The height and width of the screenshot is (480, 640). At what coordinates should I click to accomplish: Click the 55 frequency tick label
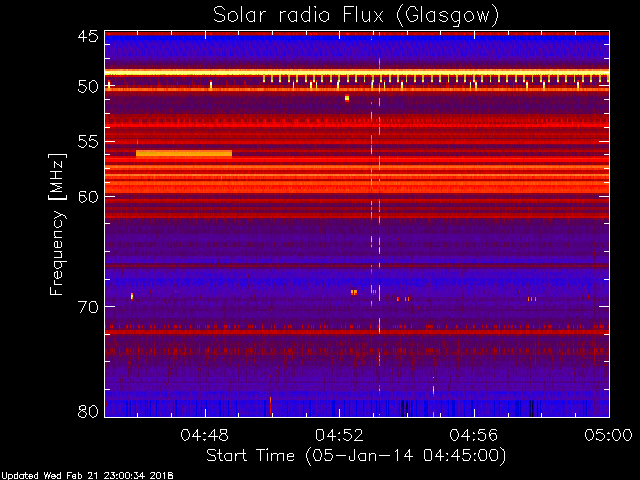pos(88,142)
